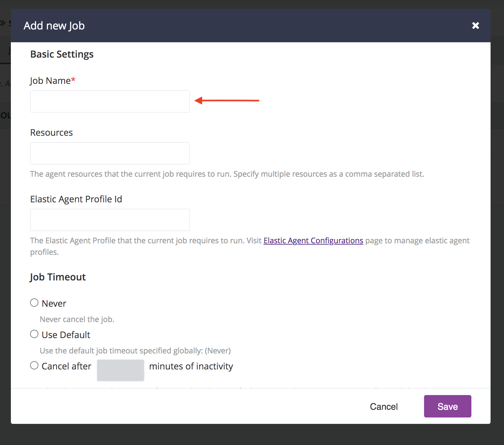Select the Cancel after radio button
504x445 pixels.
pyautogui.click(x=34, y=365)
